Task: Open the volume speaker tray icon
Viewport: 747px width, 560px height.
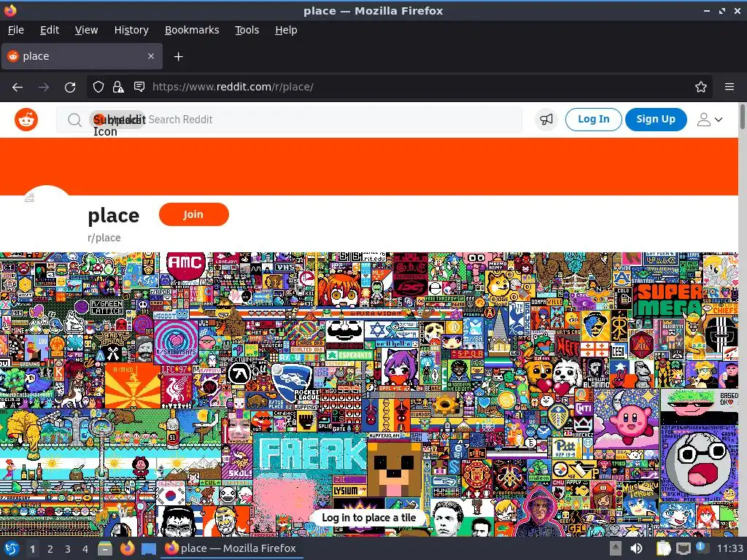Action: click(x=636, y=548)
